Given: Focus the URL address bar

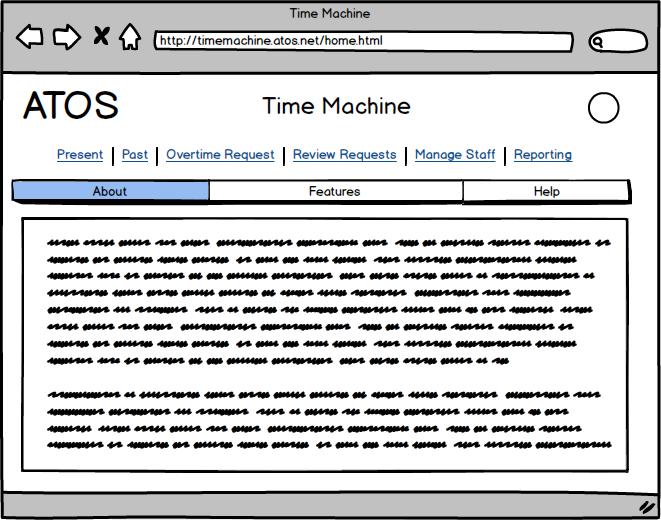Looking at the screenshot, I should point(362,42).
